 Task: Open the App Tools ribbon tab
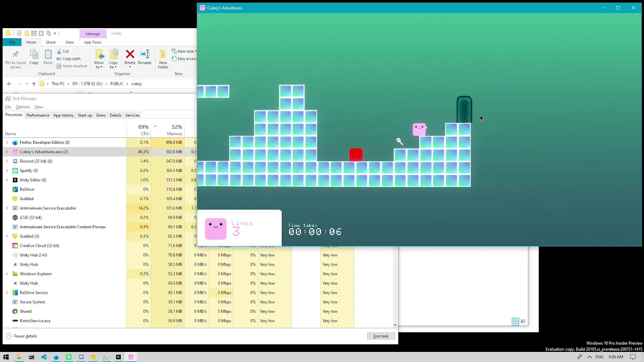[93, 42]
